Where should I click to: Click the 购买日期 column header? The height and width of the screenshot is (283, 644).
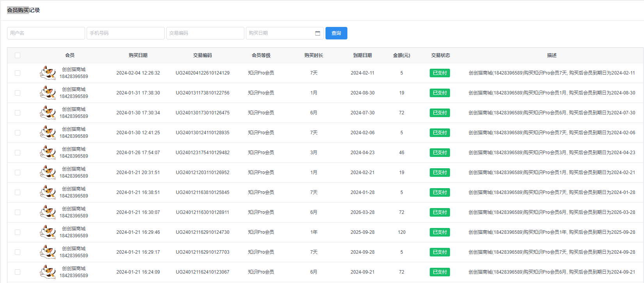point(138,55)
